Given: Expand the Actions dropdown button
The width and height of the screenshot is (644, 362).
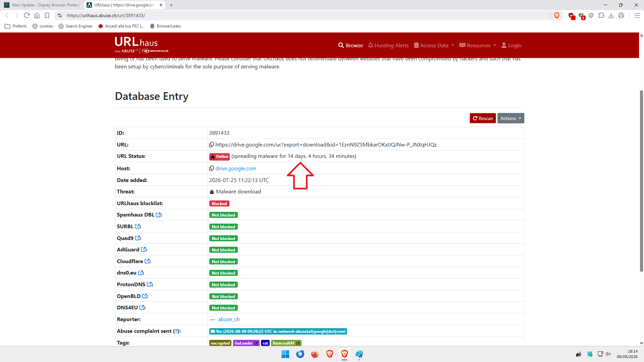Looking at the screenshot, I should [511, 118].
